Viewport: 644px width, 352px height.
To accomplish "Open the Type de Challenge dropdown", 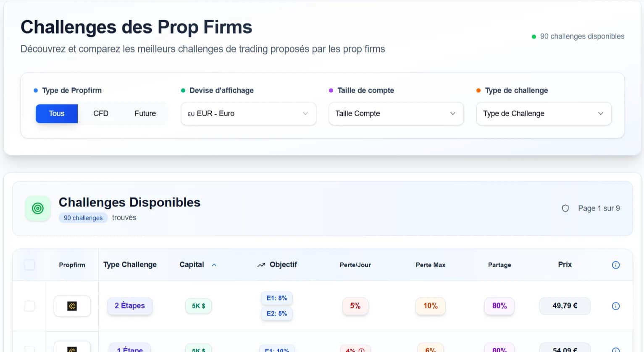I will [543, 114].
